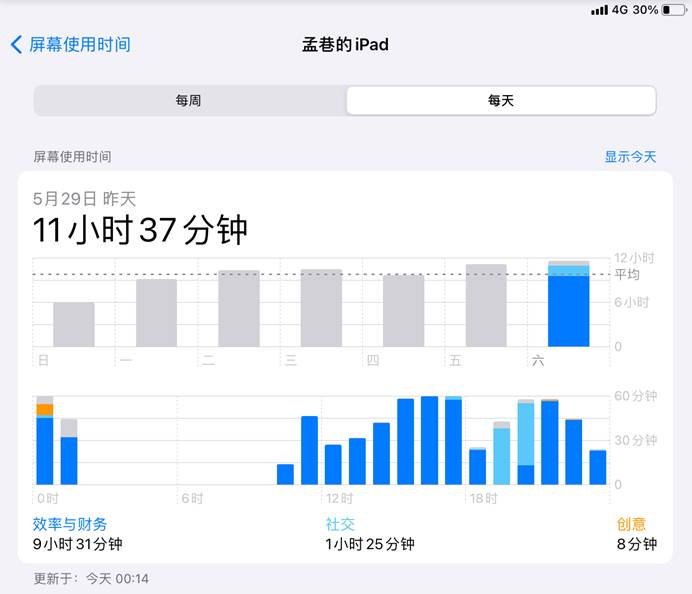Tap the 11小时37分钟 total time heading

(x=140, y=230)
